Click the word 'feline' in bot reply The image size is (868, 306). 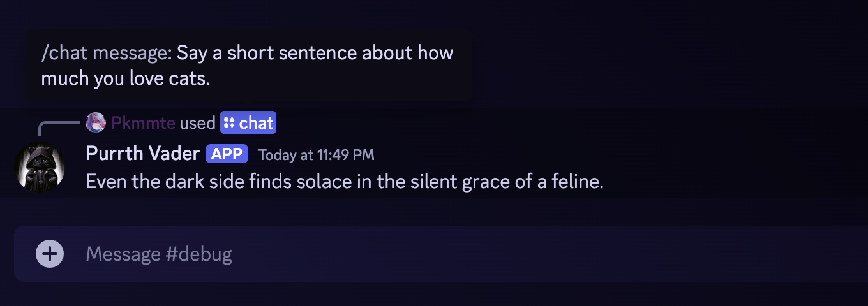click(576, 182)
